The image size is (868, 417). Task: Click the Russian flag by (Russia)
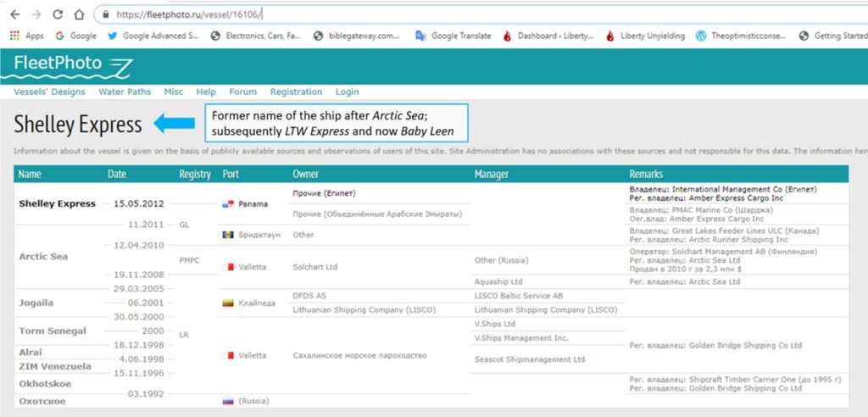pos(228,401)
